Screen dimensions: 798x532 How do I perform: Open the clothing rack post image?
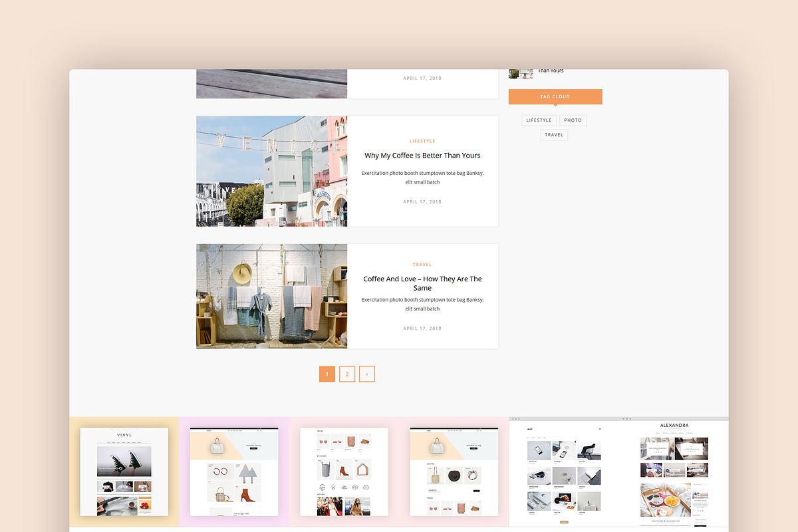click(x=271, y=296)
